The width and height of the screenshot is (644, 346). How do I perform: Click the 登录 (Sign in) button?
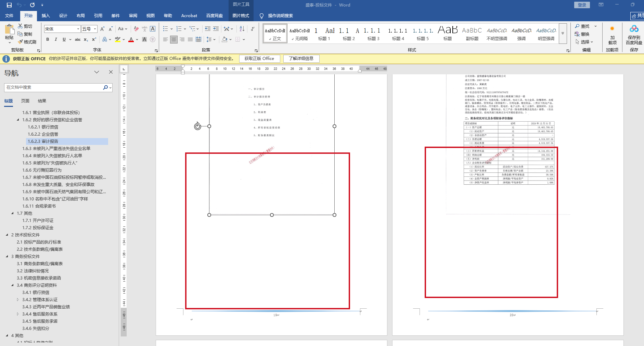582,5
